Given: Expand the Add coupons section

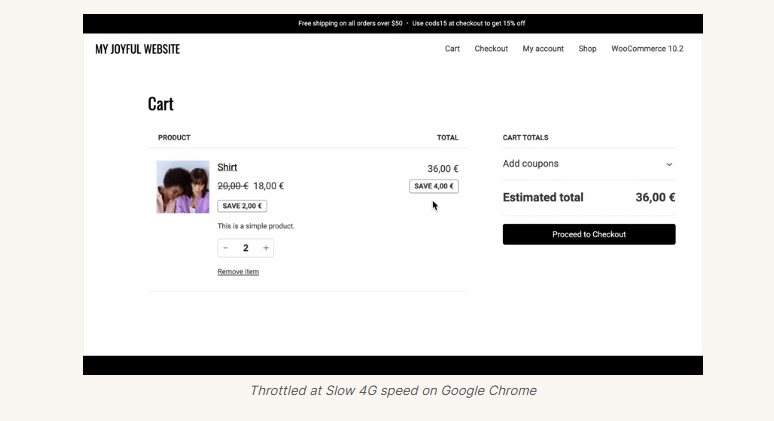Looking at the screenshot, I should coord(531,164).
